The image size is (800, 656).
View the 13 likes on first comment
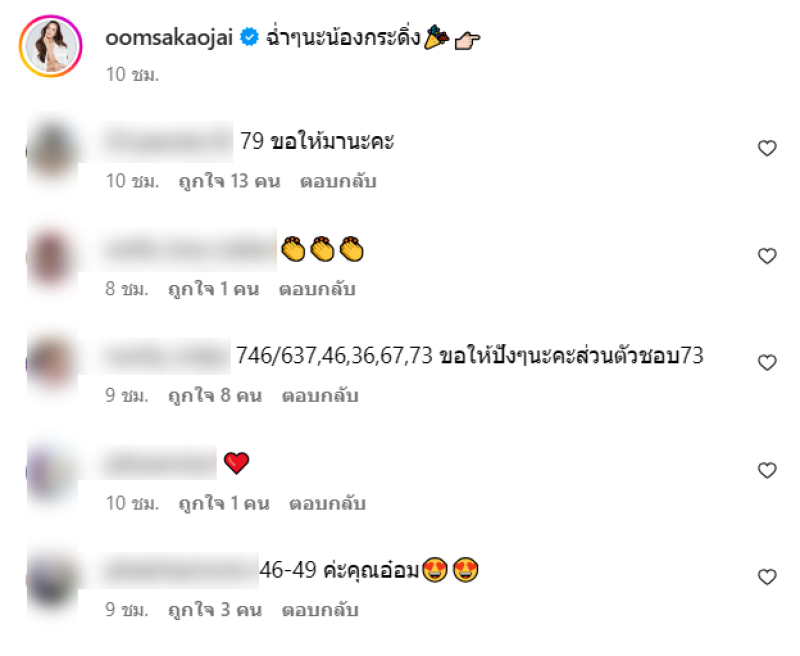click(x=229, y=181)
